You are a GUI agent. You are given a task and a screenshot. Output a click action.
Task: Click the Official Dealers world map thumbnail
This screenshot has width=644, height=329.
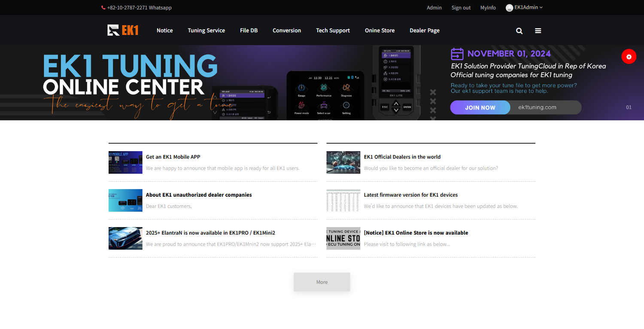(x=343, y=162)
